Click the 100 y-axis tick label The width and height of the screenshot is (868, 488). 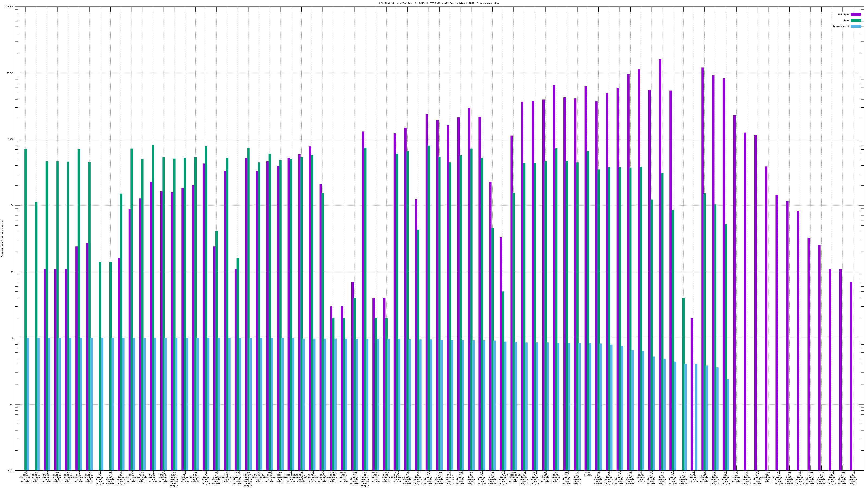coord(12,206)
